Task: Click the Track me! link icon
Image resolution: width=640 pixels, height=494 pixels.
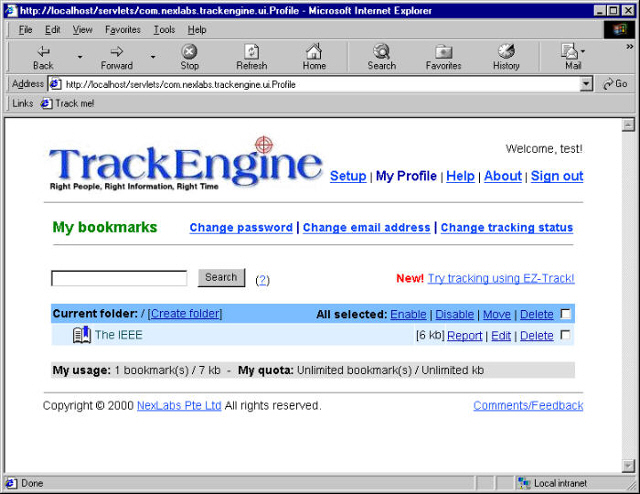Action: pos(46,104)
